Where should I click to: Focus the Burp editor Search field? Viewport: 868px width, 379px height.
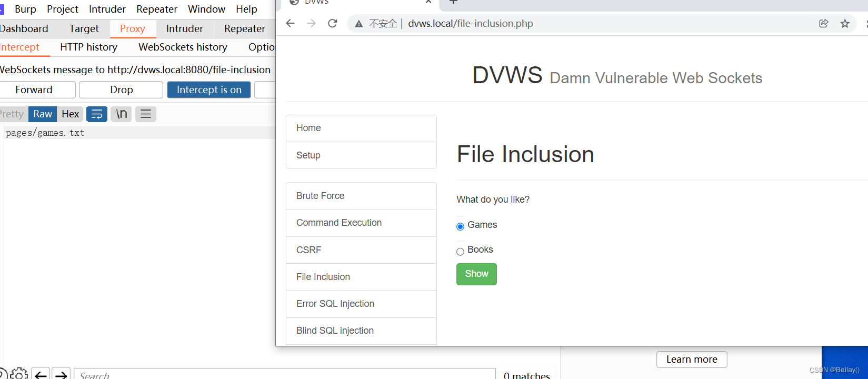coord(285,374)
